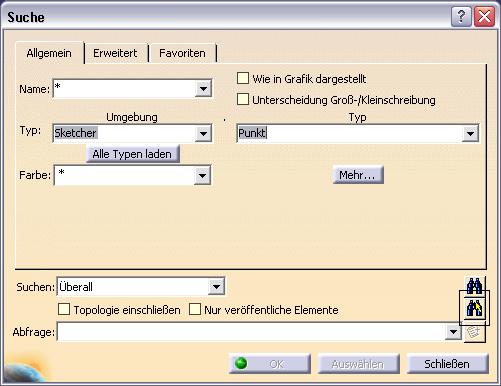Toggle Unterscheidung Groß-/Kleinschreibung checkbox

pos(243,99)
